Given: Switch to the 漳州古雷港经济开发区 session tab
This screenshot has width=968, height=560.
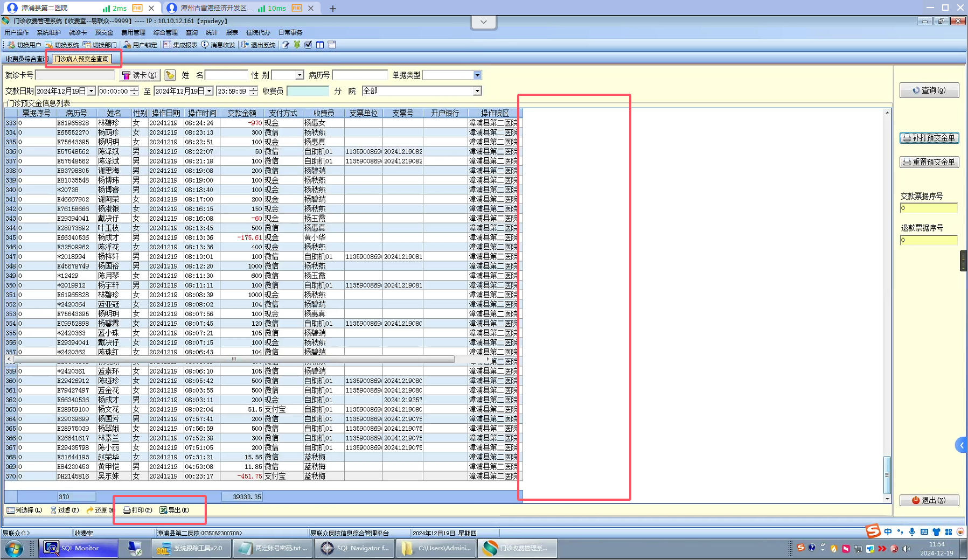Looking at the screenshot, I should click(241, 8).
